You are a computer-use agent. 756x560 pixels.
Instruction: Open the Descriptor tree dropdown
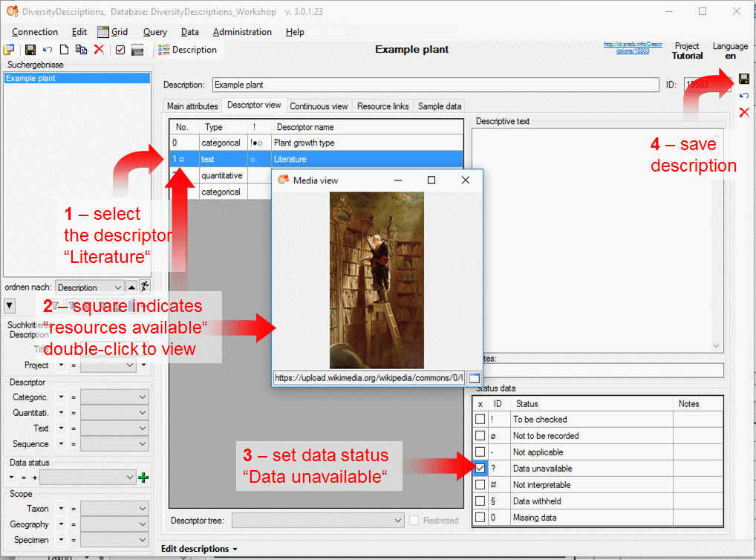[x=318, y=521]
